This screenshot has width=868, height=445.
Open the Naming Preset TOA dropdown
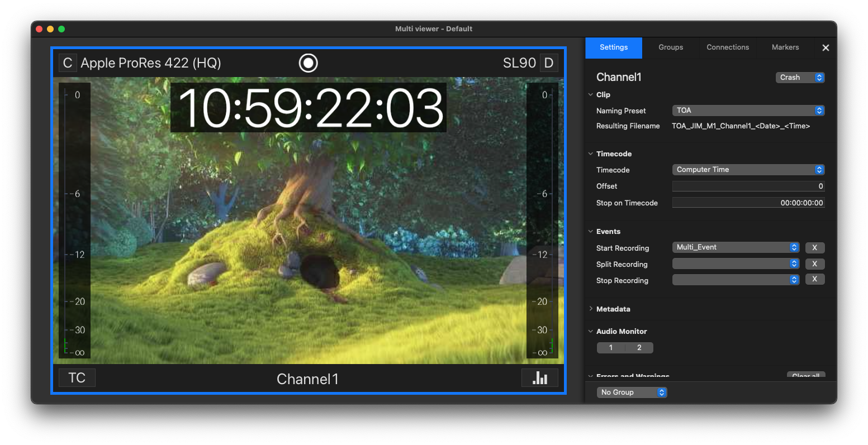748,111
